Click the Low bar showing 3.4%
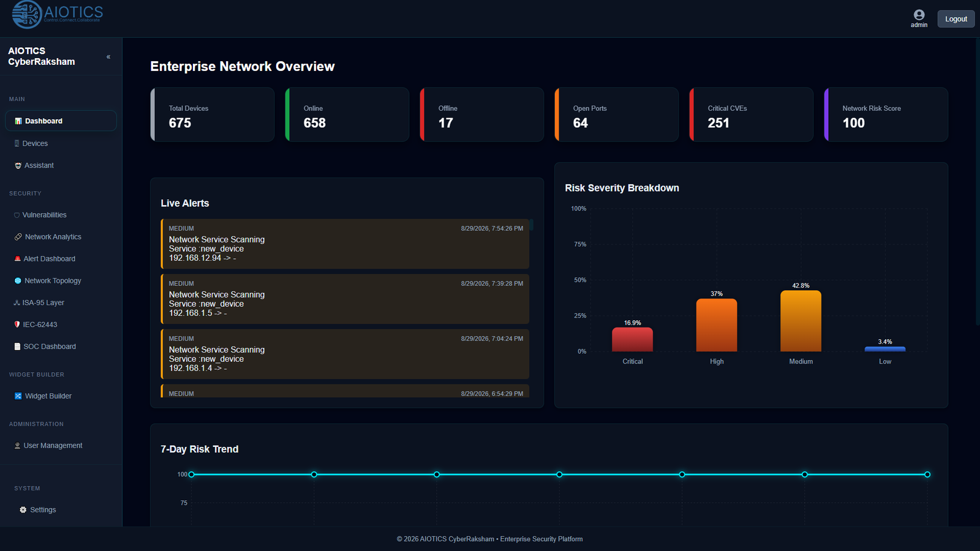 point(885,349)
